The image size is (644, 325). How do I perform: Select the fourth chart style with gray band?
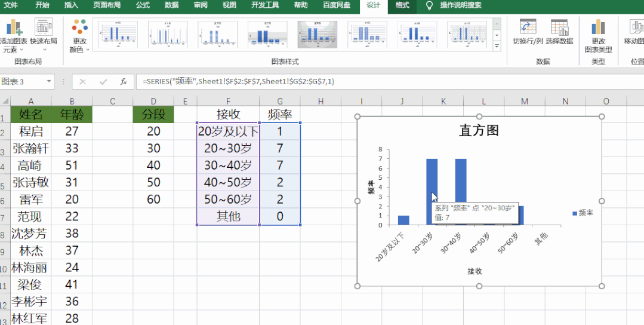(267, 35)
